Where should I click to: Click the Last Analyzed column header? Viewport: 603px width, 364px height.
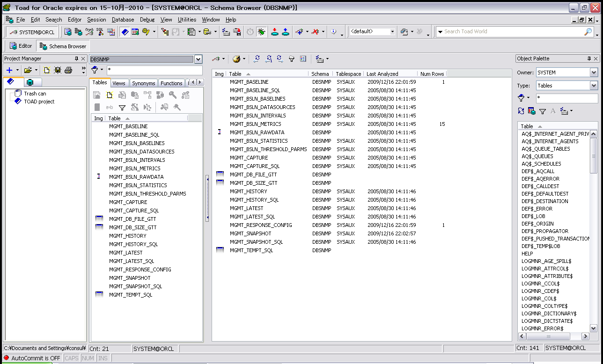click(x=382, y=74)
